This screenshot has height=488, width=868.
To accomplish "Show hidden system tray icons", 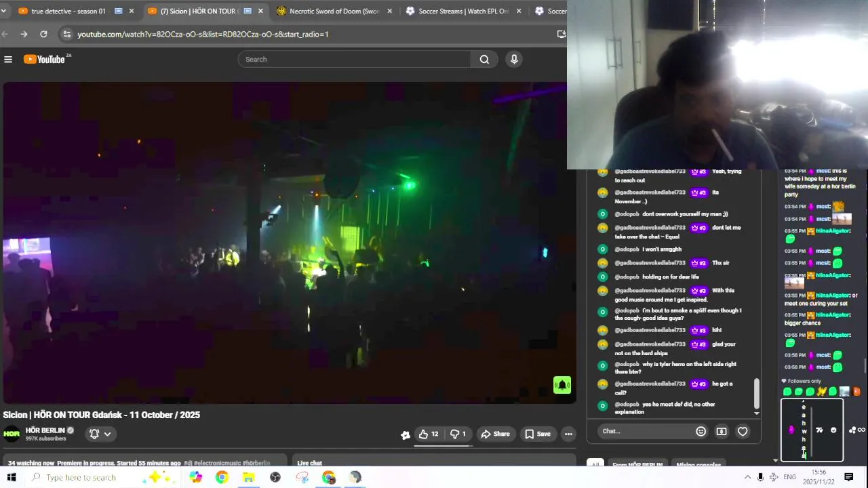I will (x=747, y=477).
